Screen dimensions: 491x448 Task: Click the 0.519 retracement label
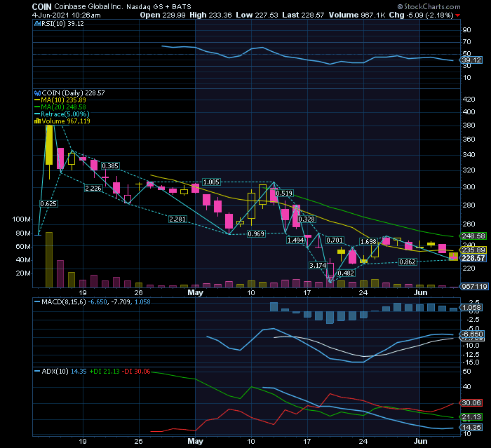pyautogui.click(x=284, y=194)
